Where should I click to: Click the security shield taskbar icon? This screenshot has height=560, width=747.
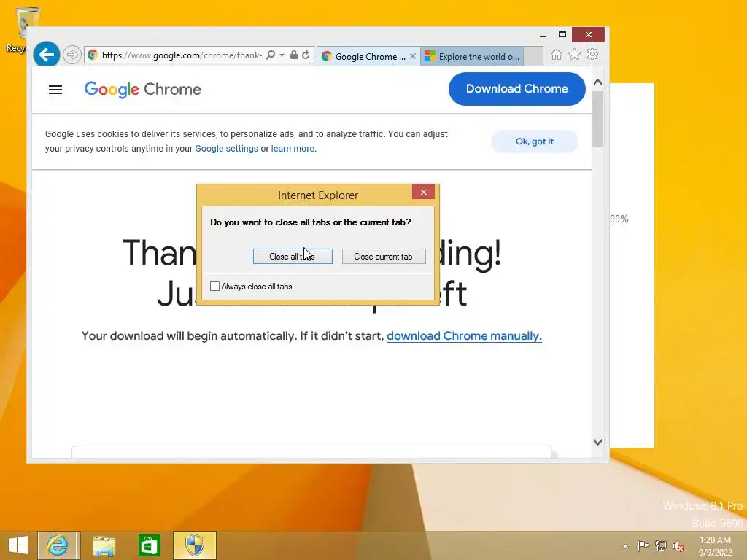[x=194, y=545]
